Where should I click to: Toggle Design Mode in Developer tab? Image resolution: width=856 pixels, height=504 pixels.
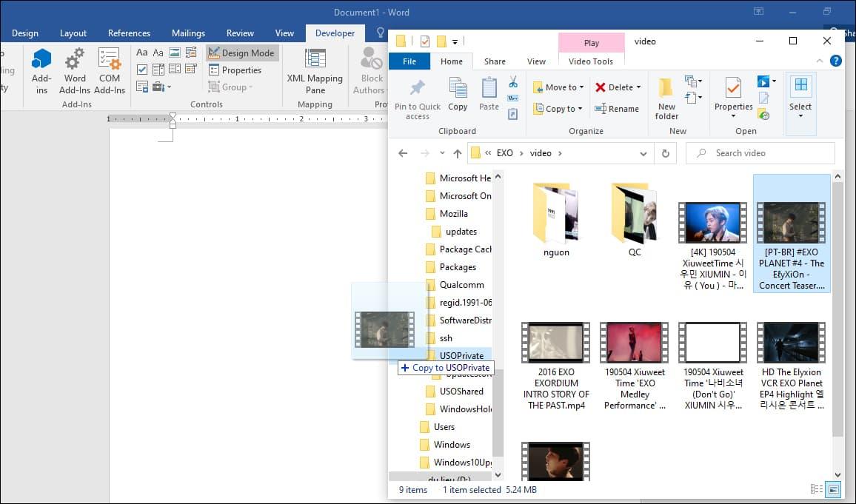point(241,53)
